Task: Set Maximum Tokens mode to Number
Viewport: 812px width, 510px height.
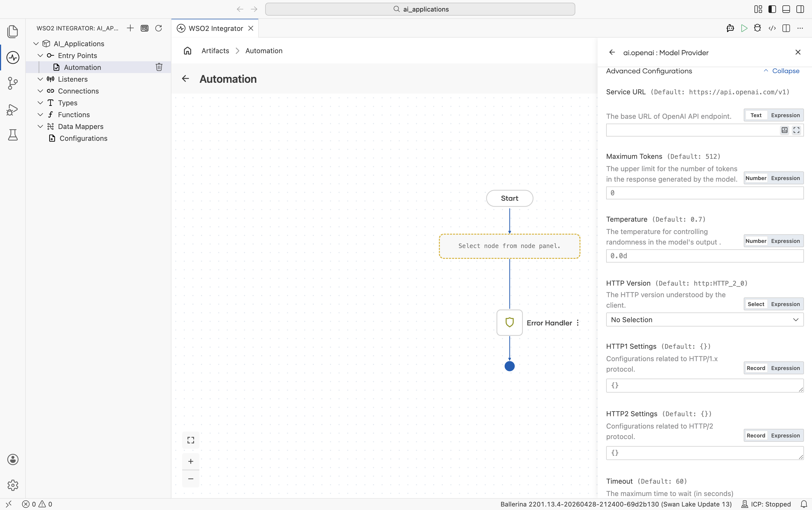Action: point(756,178)
